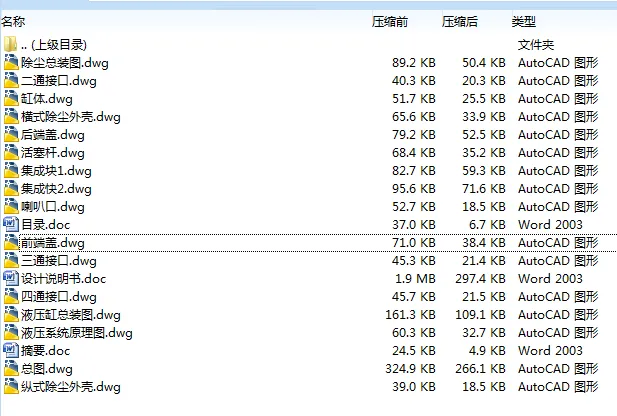Click the 324.9 KB size of 总图.dwg
Screen dimensions: 617x416
(410, 368)
